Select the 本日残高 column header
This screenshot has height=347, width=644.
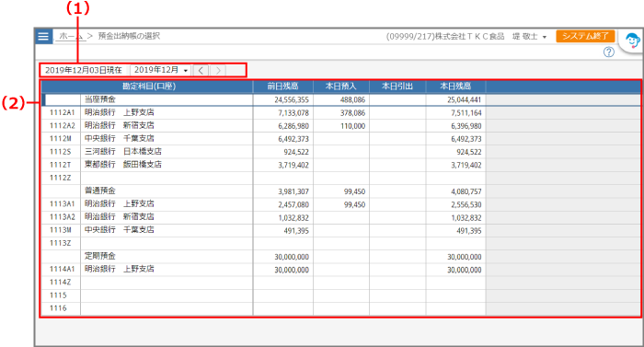pyautogui.click(x=455, y=87)
